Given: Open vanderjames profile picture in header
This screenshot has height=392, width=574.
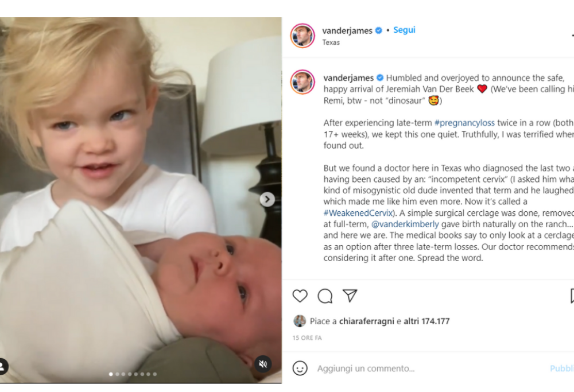Looking at the screenshot, I should pos(302,36).
